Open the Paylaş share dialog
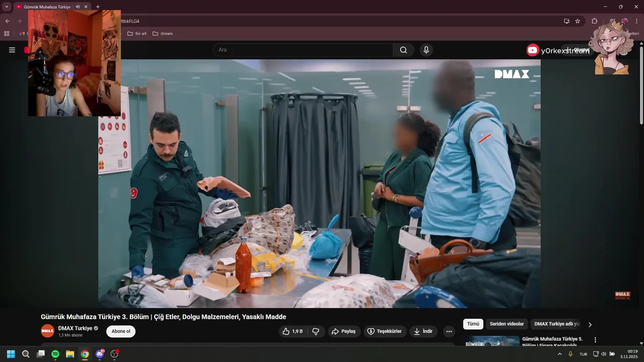Viewport: 644px width, 362px height. [344, 331]
